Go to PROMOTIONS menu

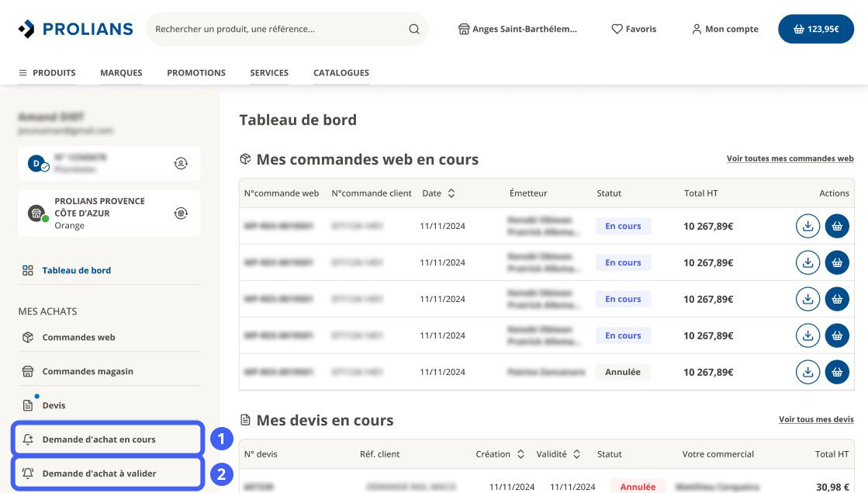point(196,72)
